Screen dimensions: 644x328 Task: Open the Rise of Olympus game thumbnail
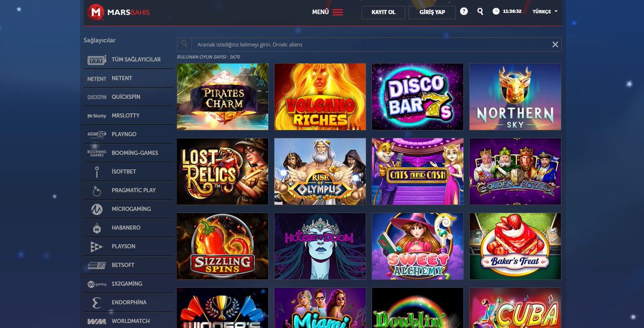pos(320,171)
